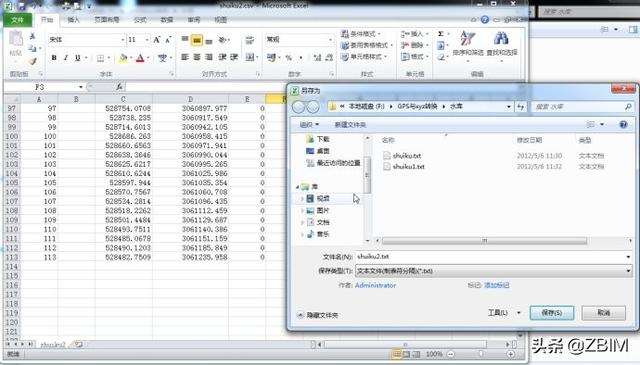Toggle Italic formatting
Image resolution: width=640 pixels, height=365 pixels.
[65, 58]
